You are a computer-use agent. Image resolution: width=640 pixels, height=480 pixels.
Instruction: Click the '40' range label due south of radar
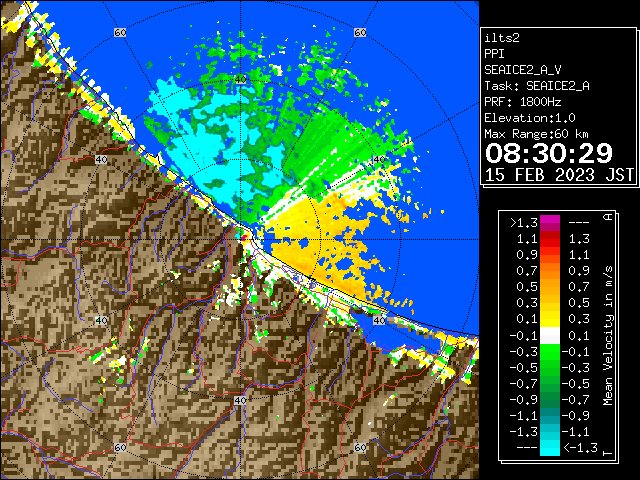click(240, 400)
